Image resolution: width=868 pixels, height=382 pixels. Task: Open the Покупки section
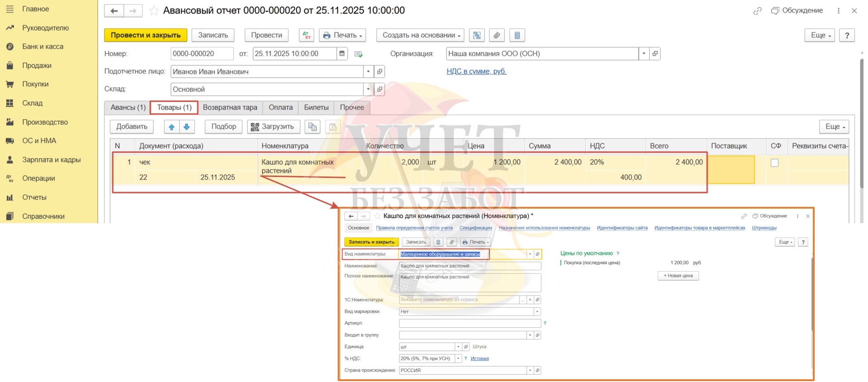(35, 84)
